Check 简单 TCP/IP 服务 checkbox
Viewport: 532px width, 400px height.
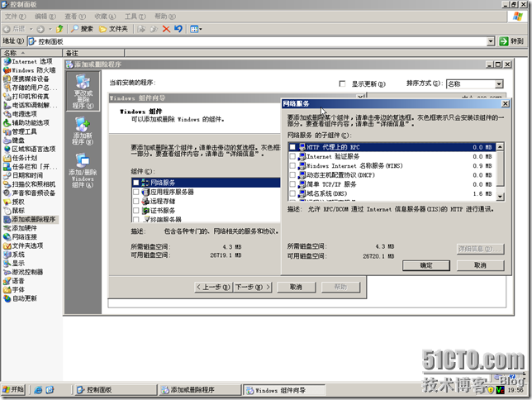[292, 184]
